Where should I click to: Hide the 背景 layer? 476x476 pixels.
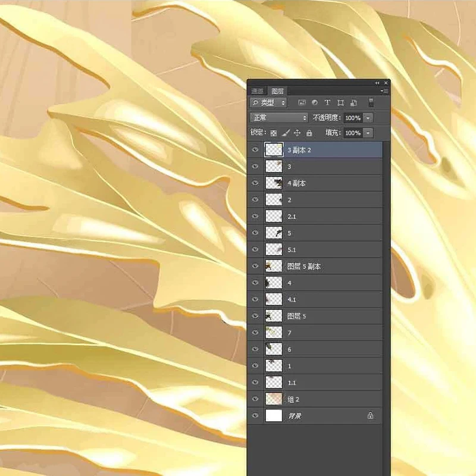tap(255, 415)
